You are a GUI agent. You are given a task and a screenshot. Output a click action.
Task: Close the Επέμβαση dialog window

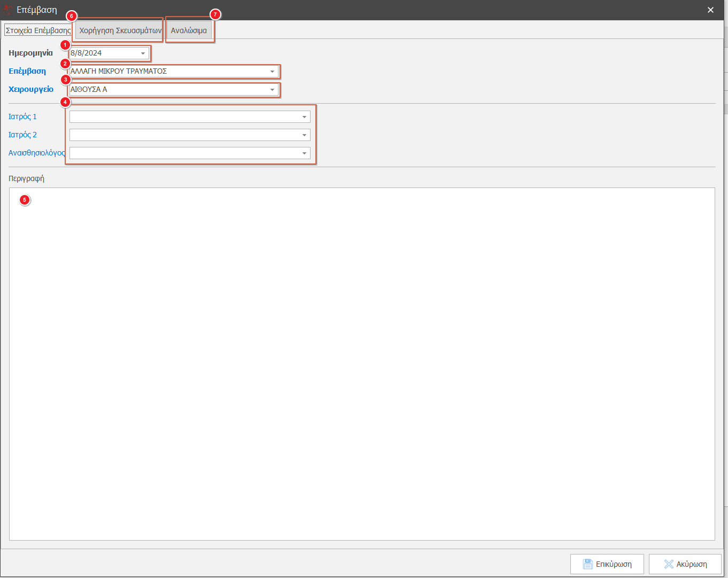point(710,10)
